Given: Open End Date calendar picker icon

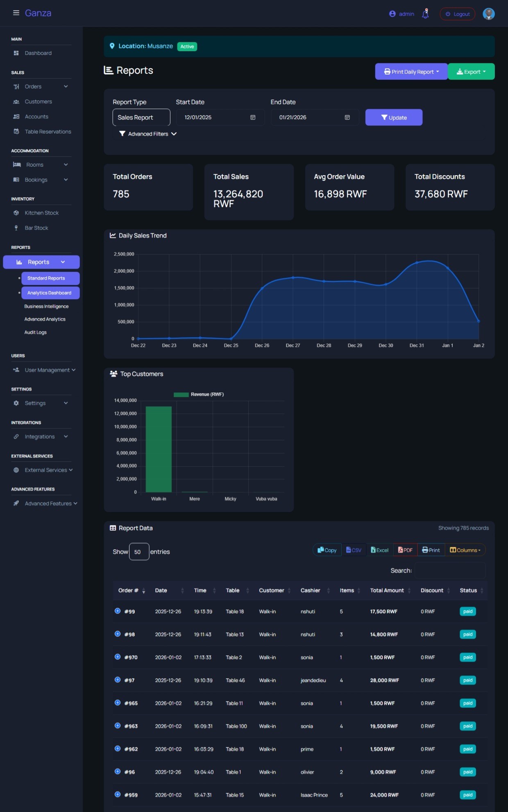Looking at the screenshot, I should coord(347,117).
